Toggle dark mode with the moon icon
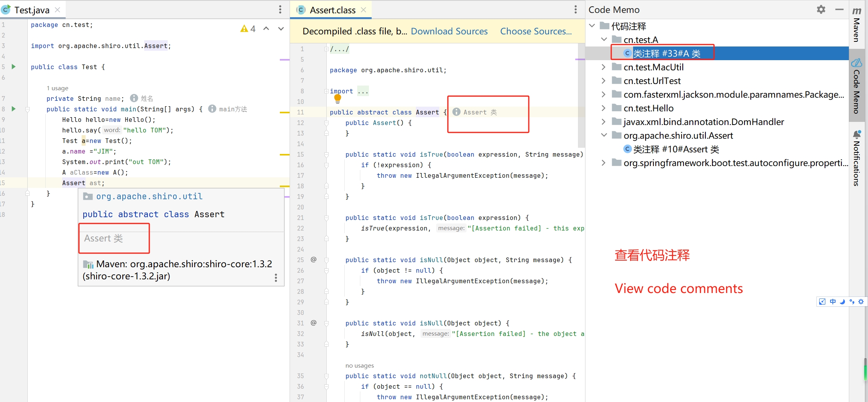Viewport: 868px width, 402px height. tap(842, 302)
